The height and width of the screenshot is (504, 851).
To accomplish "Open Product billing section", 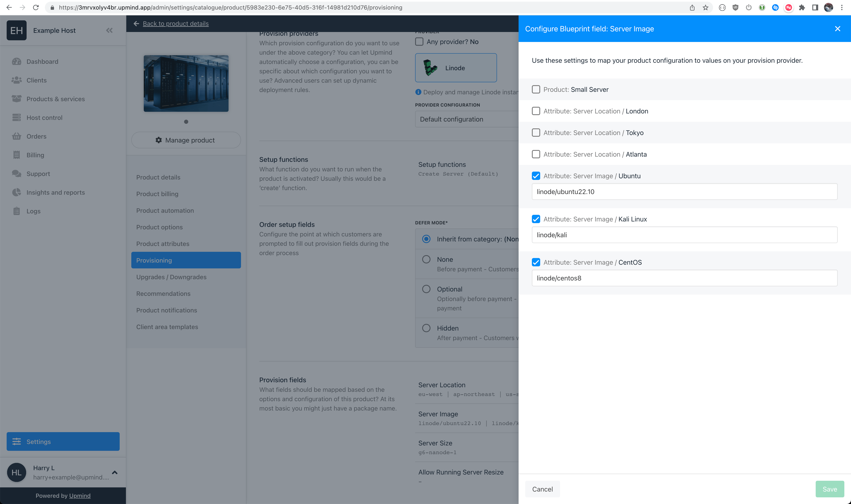I will tap(157, 194).
